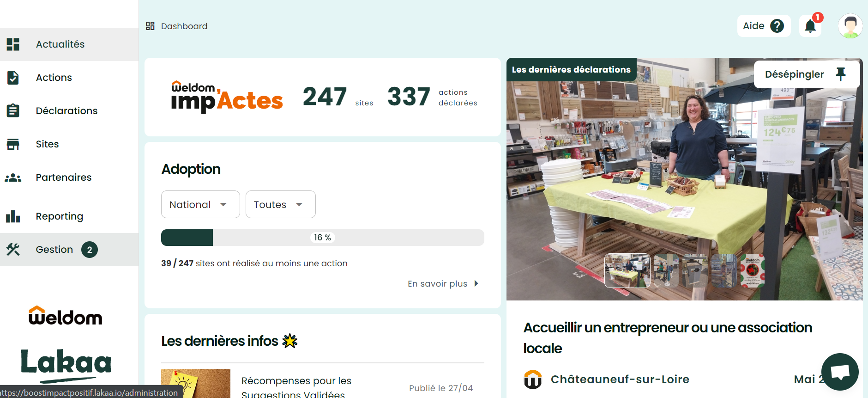Click the Dashboard grid icon in breadcrumb
Image resolution: width=868 pixels, height=398 pixels.
150,26
